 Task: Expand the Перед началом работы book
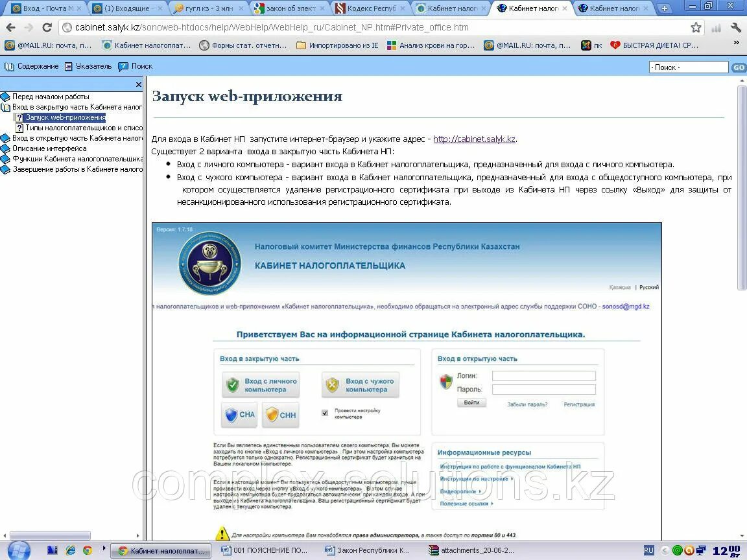45,97
